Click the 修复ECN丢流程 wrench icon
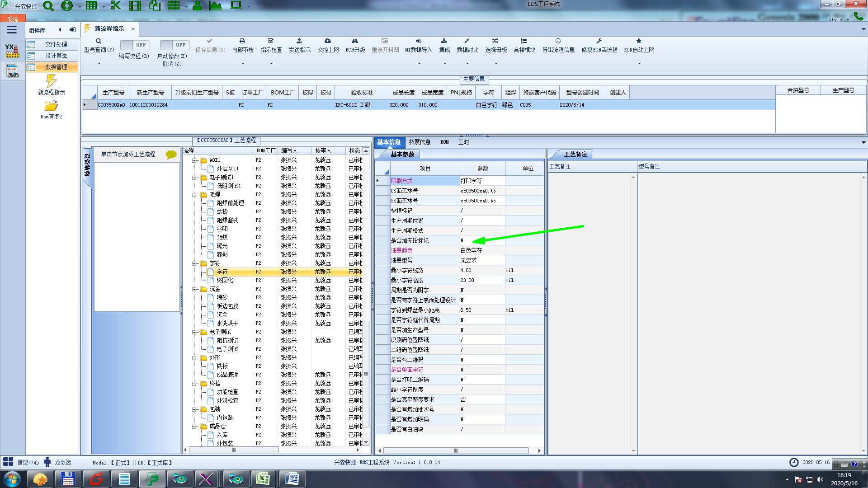Viewport: 868px width, 488px height. click(599, 41)
